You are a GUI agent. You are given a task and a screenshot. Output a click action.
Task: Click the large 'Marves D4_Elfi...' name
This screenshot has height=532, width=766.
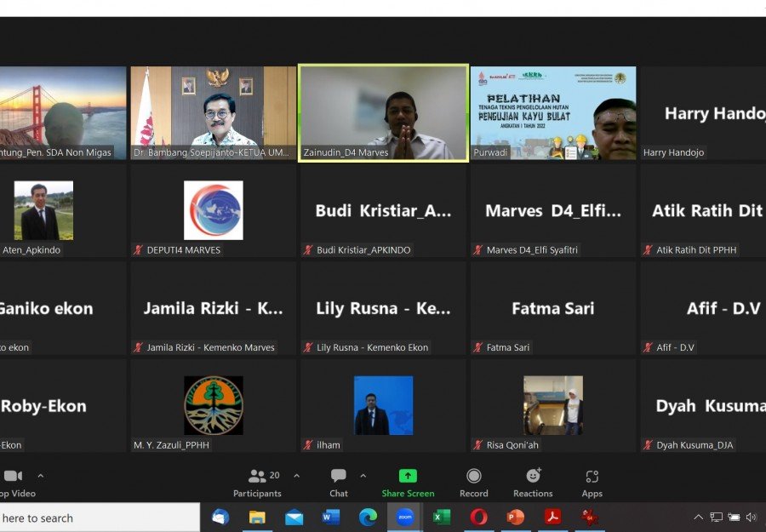click(553, 210)
